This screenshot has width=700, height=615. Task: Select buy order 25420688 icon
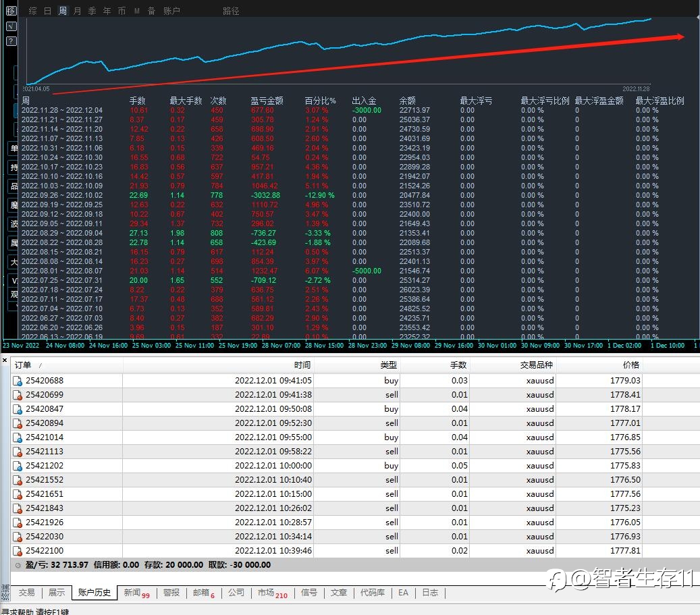18,381
